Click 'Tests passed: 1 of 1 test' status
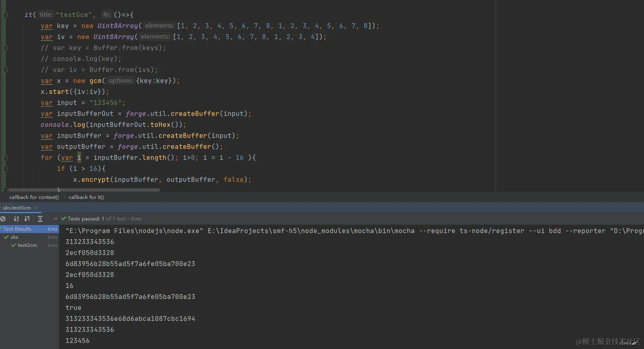 click(104, 219)
